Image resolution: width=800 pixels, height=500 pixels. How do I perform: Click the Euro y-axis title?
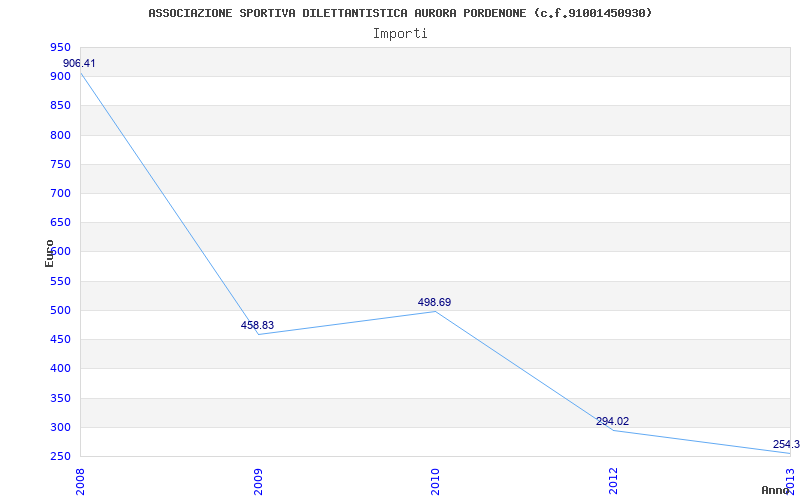(x=49, y=253)
